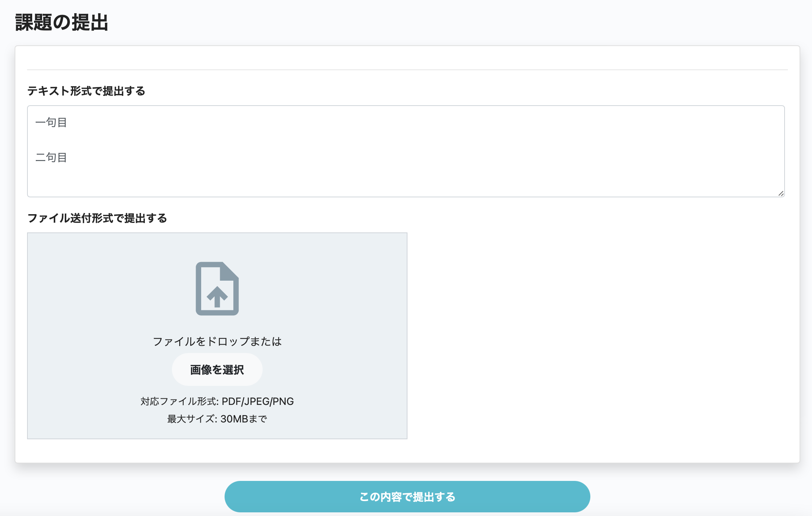Image resolution: width=812 pixels, height=516 pixels.
Task: Click the ファイル送付形式で提出する label
Action: tap(97, 218)
